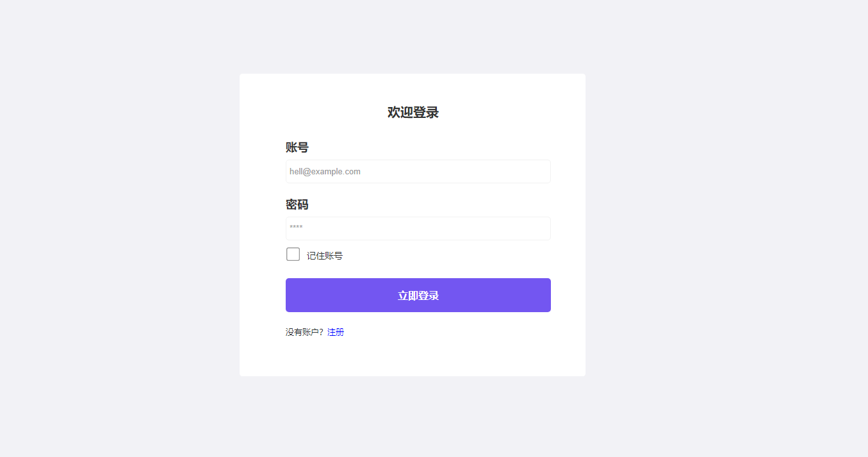Submit the form via purple login button
The width and height of the screenshot is (868, 457).
418,295
